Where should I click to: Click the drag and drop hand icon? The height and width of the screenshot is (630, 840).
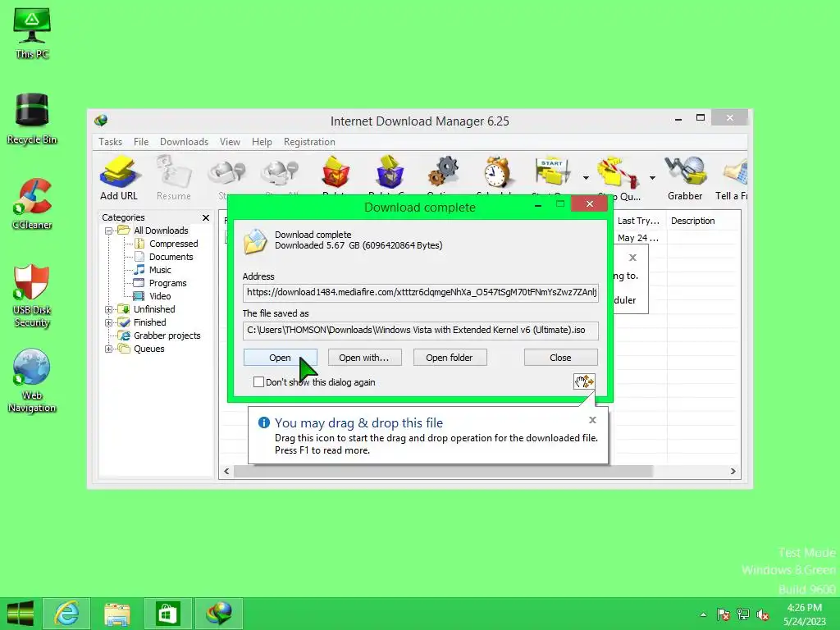coord(584,381)
